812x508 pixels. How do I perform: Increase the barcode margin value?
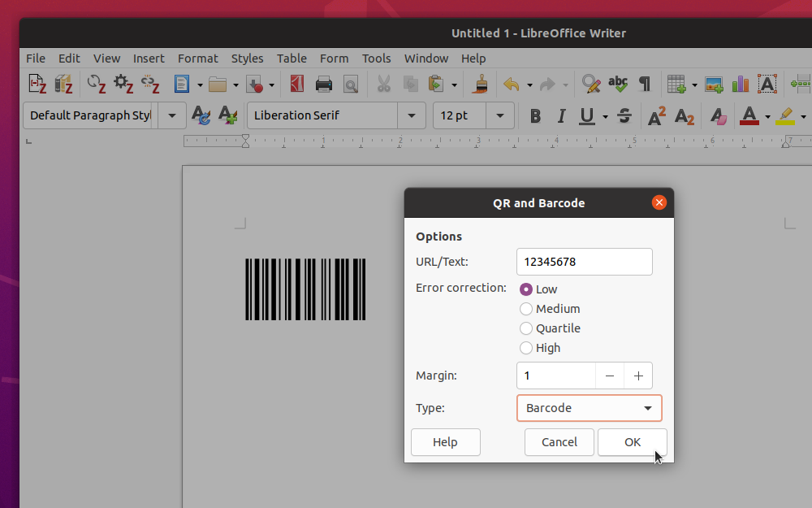point(638,376)
